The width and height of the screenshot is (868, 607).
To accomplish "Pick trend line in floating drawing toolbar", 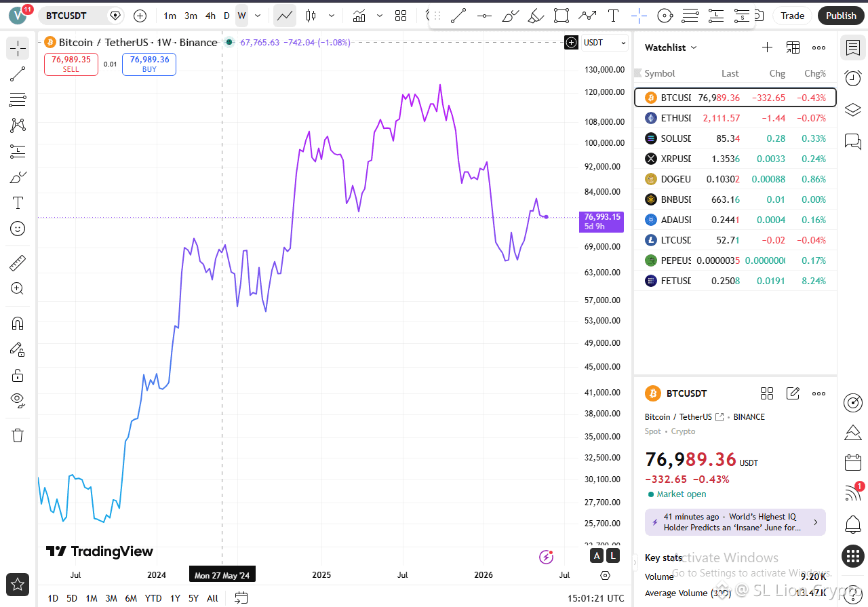I will click(458, 16).
